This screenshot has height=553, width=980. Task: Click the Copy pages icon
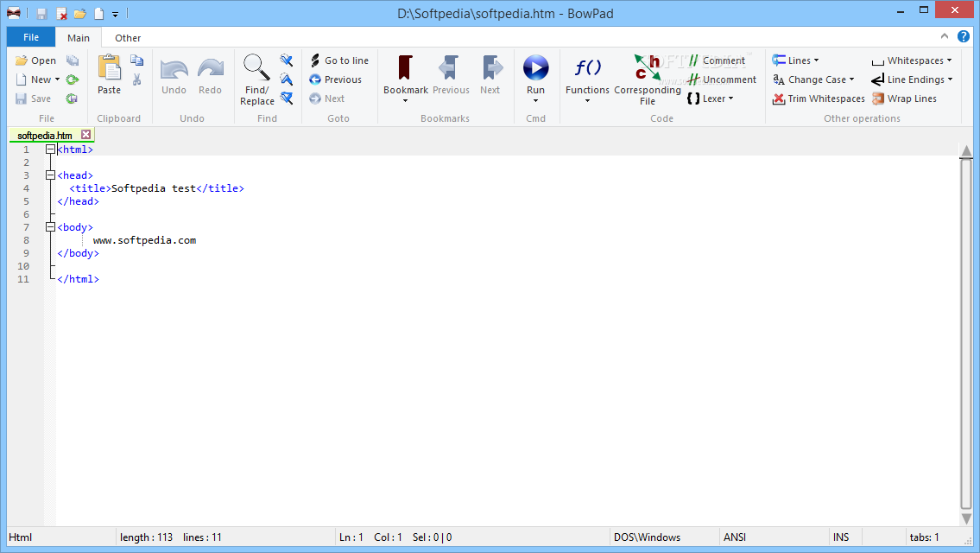pos(137,60)
